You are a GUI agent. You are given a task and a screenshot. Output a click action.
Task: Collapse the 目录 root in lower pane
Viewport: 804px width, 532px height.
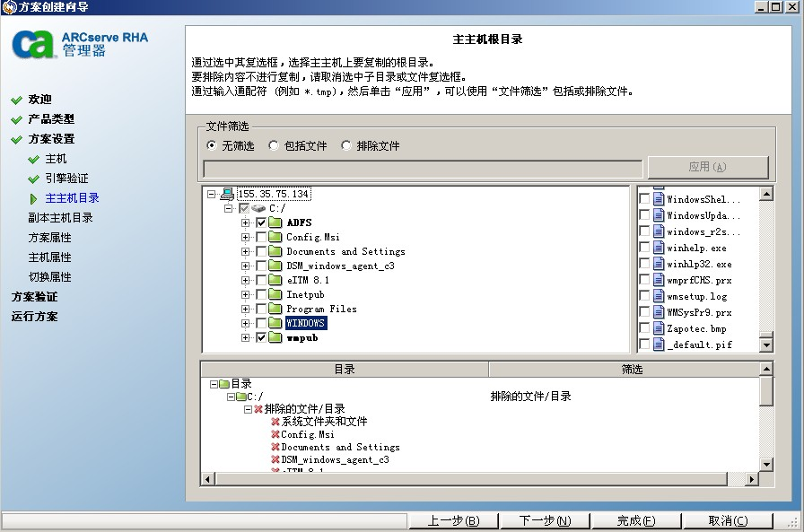[x=214, y=383]
